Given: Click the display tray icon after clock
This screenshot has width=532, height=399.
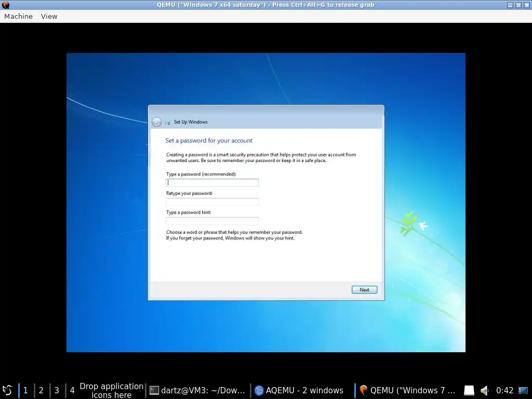Looking at the screenshot, I should point(523,391).
